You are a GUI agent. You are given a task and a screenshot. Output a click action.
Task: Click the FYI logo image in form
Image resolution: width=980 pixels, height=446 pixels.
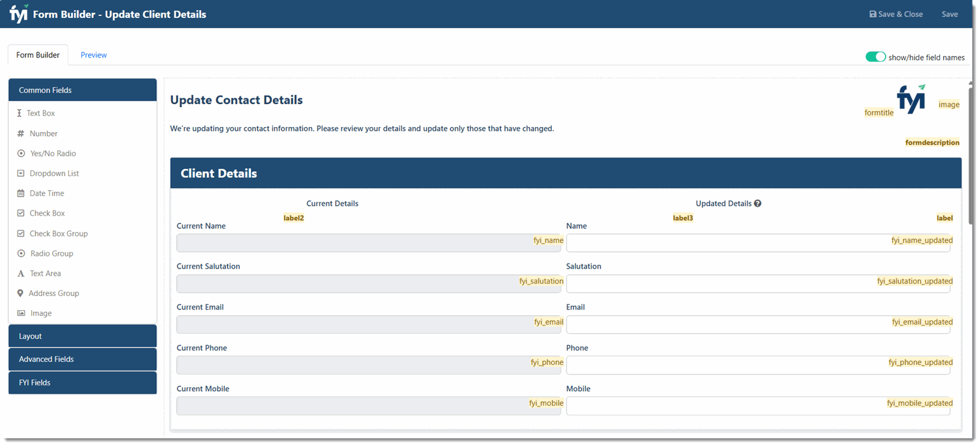tap(911, 99)
